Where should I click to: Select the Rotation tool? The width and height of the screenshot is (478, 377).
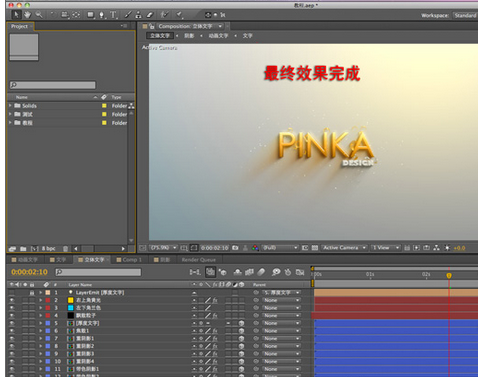click(53, 14)
